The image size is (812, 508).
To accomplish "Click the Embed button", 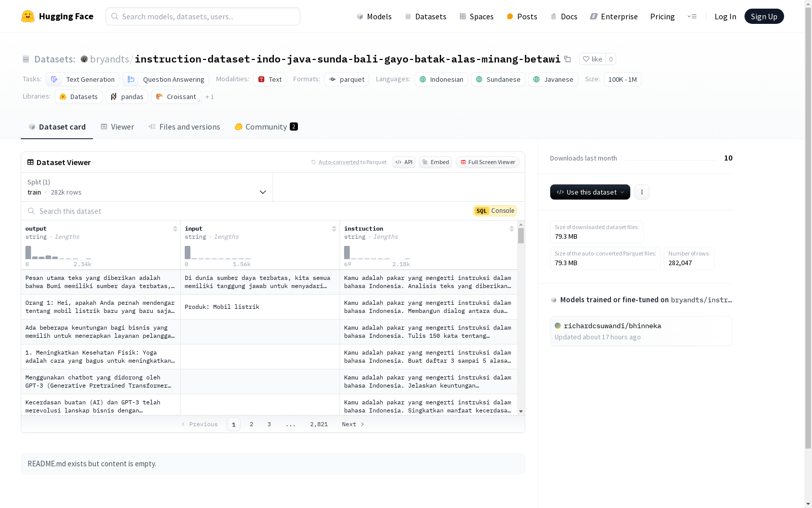I will 435,162.
